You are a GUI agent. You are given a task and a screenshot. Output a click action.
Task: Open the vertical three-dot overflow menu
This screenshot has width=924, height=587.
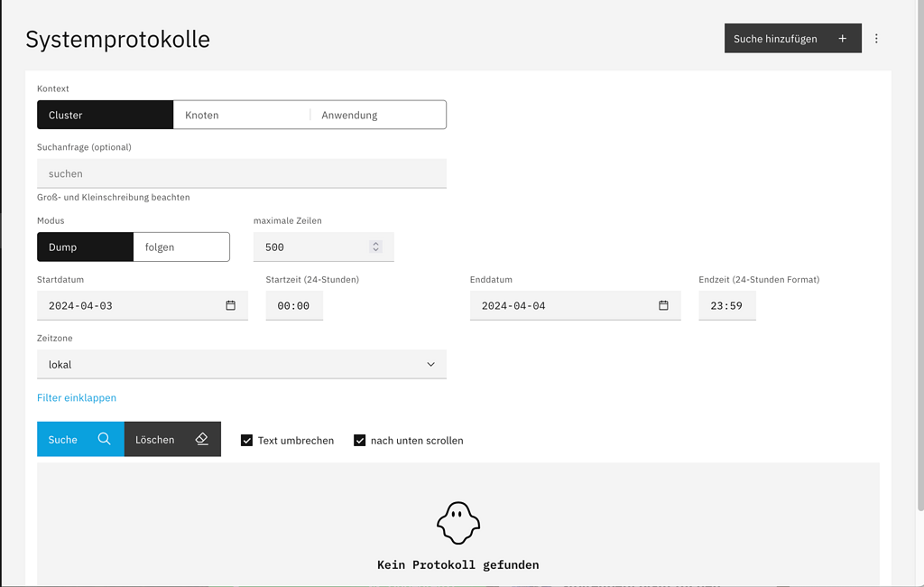click(876, 39)
